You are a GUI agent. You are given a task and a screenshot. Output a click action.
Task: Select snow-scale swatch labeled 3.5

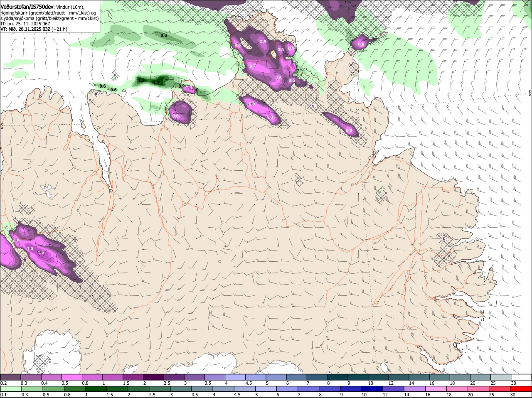[x=215, y=377]
